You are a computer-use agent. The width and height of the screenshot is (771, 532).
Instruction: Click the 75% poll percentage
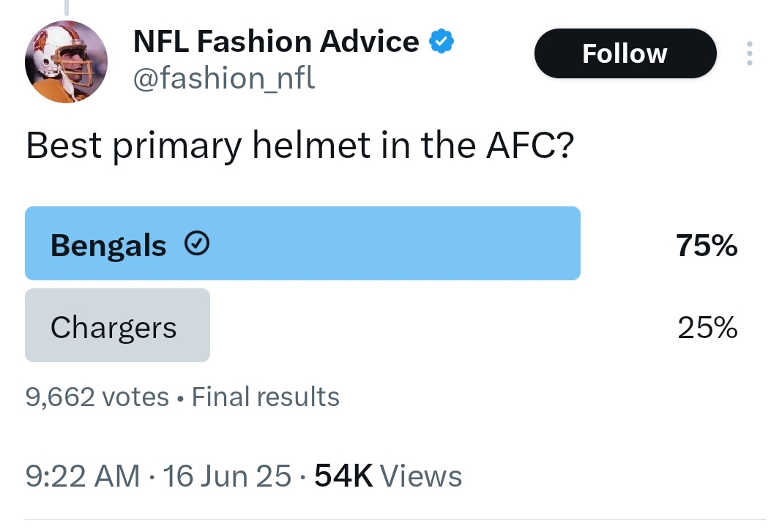click(707, 245)
